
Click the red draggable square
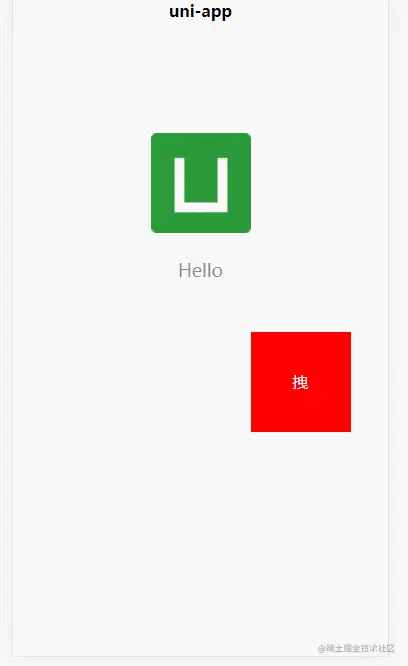pos(301,382)
